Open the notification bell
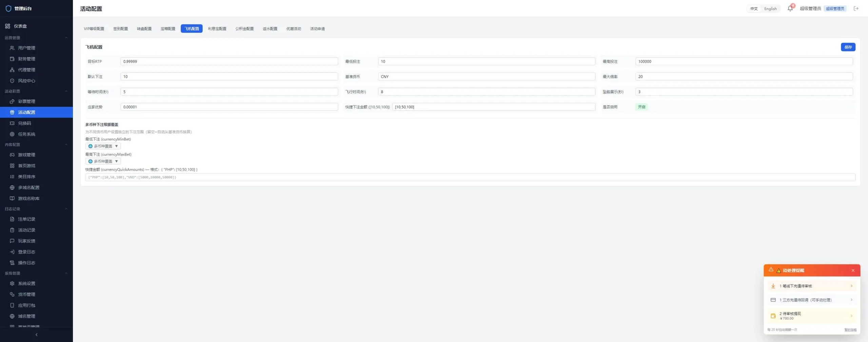This screenshot has width=868, height=342. point(790,8)
